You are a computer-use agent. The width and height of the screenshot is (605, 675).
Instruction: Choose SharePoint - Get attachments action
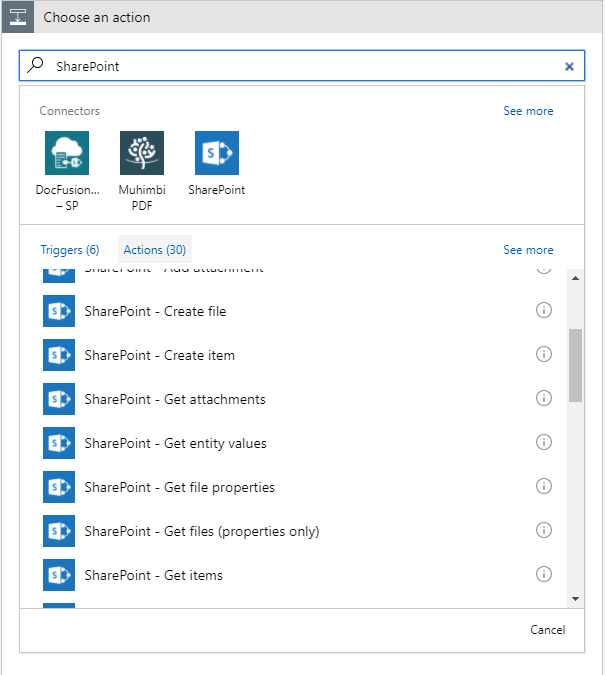coord(175,399)
